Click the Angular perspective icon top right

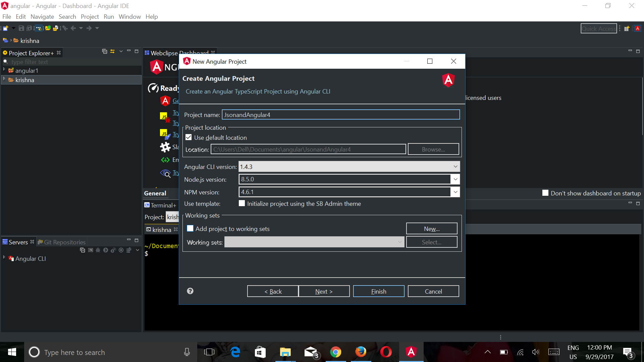[x=638, y=28]
